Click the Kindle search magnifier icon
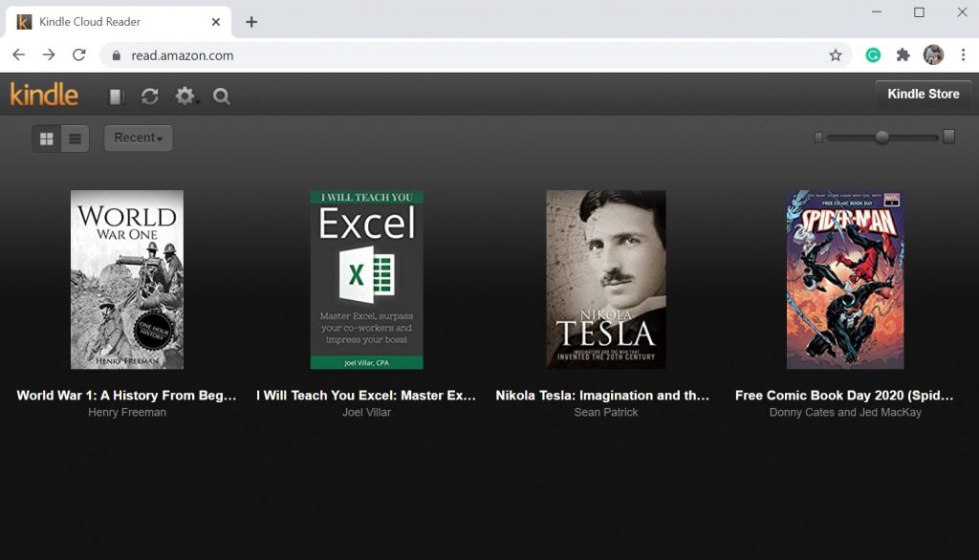This screenshot has width=979, height=560. point(222,97)
